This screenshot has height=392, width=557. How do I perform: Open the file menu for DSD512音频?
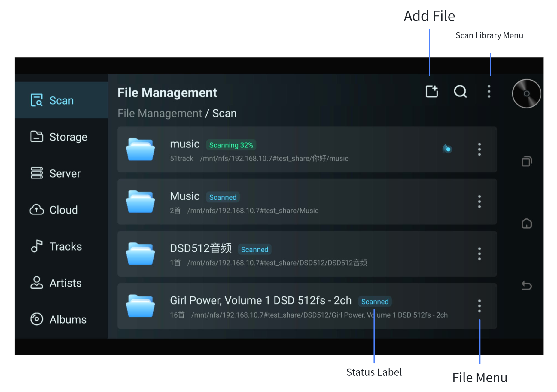point(479,254)
